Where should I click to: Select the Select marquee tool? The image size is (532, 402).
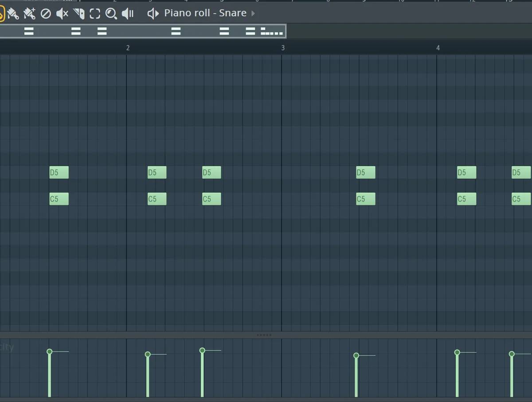point(95,14)
